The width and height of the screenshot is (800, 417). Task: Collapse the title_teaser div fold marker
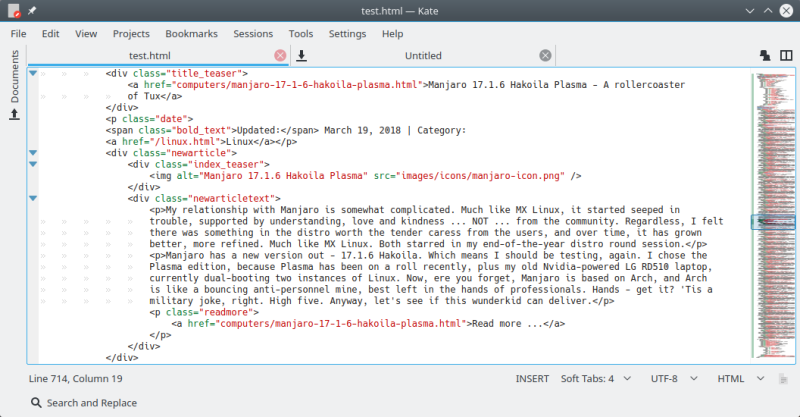33,73
